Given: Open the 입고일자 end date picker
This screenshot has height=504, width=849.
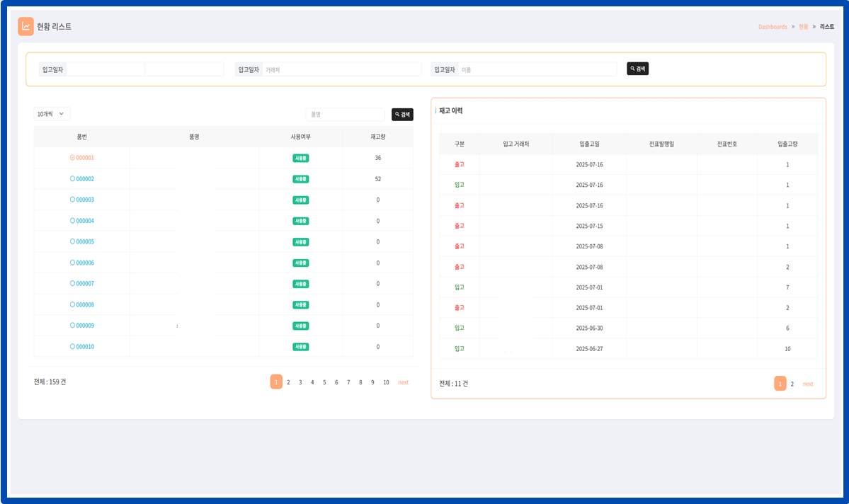Looking at the screenshot, I should [184, 69].
